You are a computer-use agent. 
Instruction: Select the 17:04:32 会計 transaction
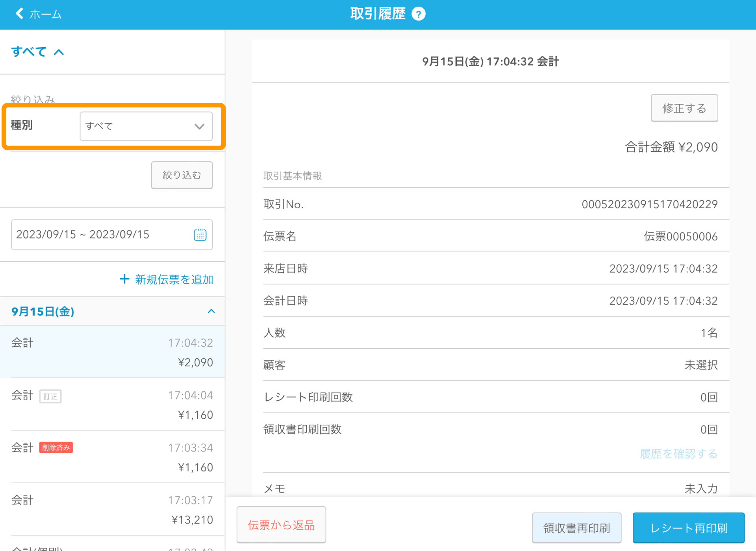[112, 352]
